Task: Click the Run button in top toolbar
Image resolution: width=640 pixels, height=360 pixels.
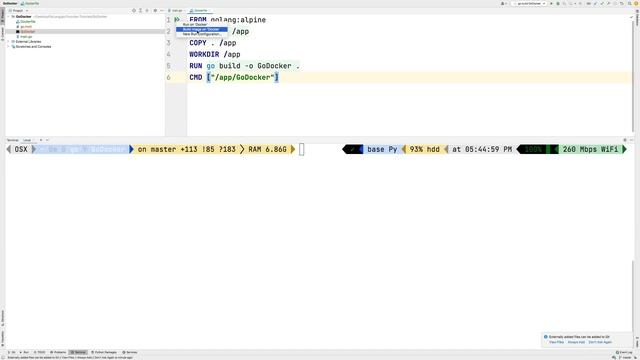Action: (x=551, y=3)
